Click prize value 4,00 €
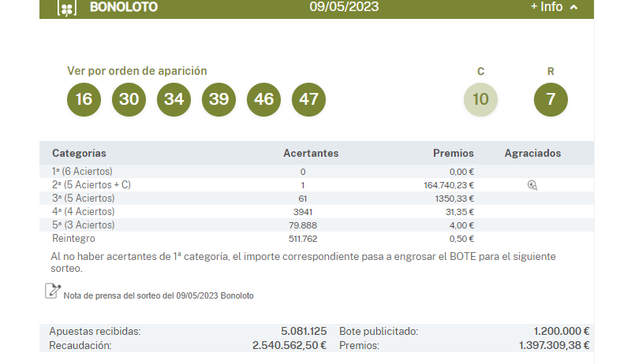 [x=461, y=225]
